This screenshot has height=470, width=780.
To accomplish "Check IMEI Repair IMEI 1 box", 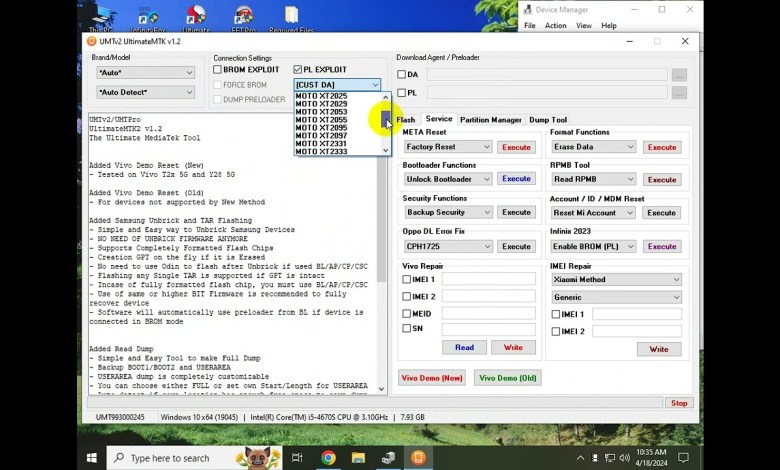I will [x=556, y=314].
